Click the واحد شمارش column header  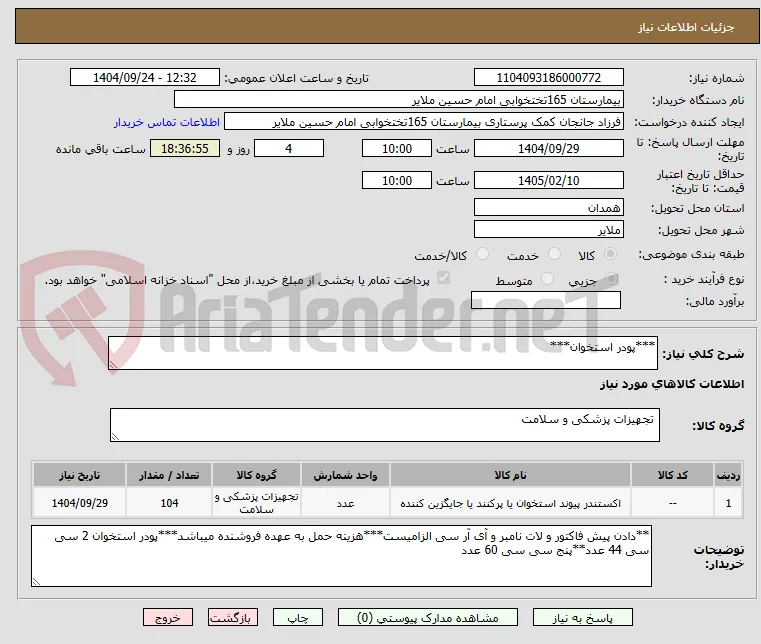tap(345, 475)
